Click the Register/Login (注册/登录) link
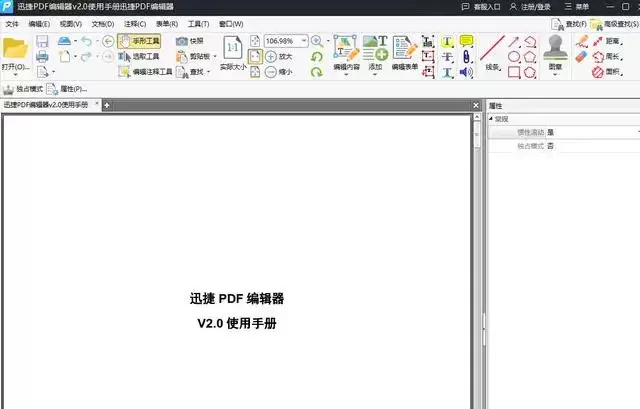 pyautogui.click(x=528, y=6)
